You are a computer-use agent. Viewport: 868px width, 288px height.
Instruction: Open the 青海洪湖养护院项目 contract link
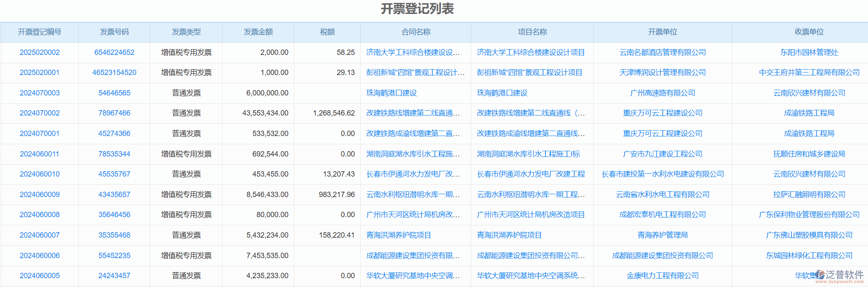(x=398, y=235)
